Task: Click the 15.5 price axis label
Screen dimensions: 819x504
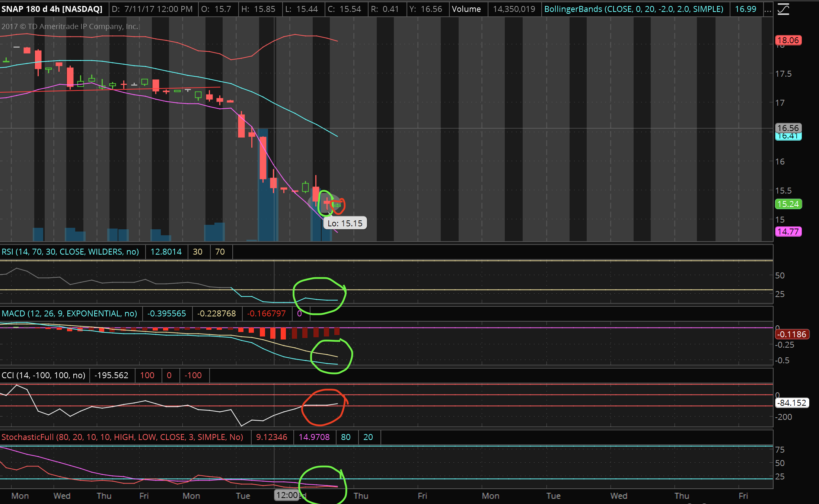Action: pyautogui.click(x=783, y=191)
